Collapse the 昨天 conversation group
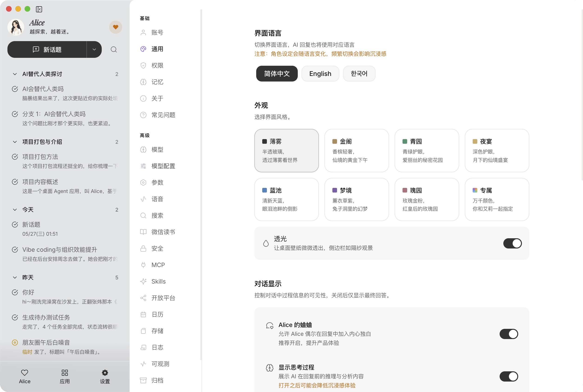583x392 pixels. pos(15,278)
